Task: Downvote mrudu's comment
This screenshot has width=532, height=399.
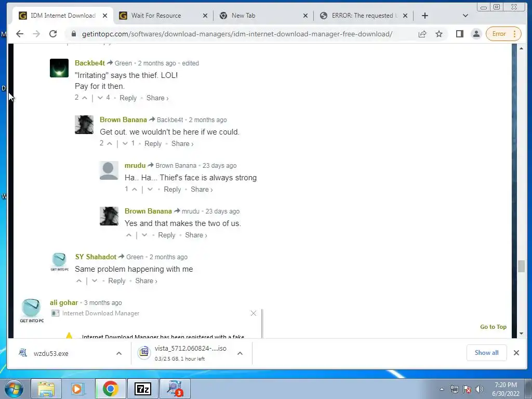Action: (150, 190)
